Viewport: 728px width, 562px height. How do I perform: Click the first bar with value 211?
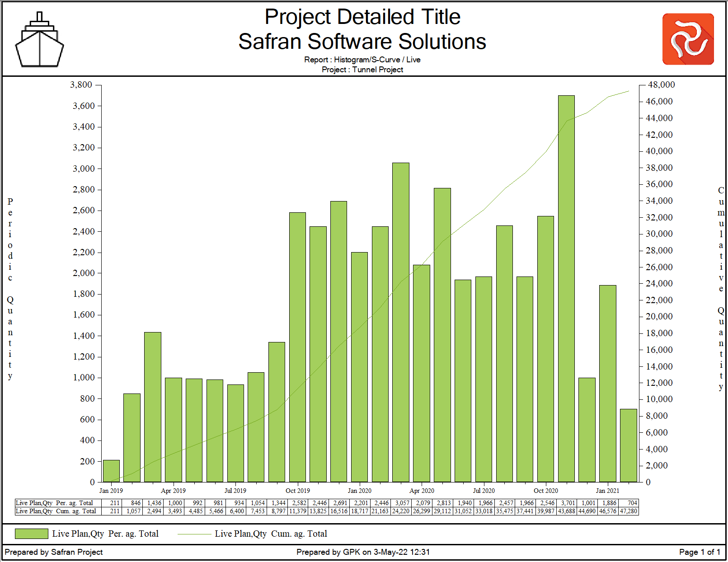coord(111,471)
